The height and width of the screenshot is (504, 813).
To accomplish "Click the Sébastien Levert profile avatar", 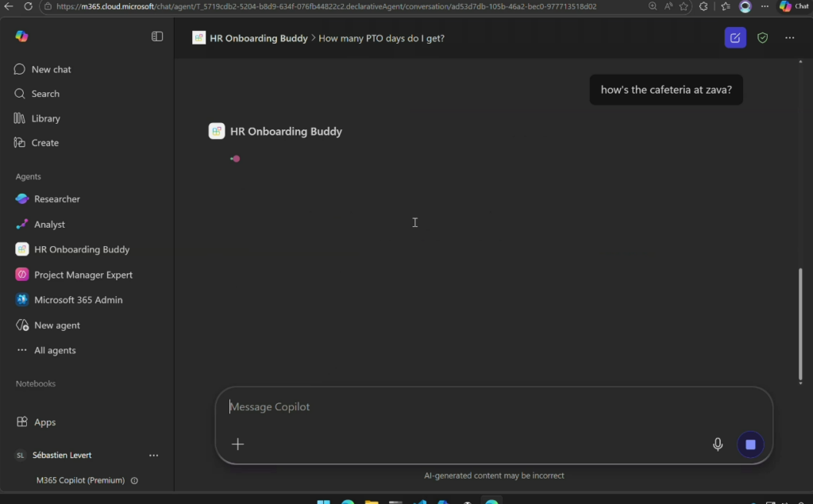I will (x=20, y=456).
